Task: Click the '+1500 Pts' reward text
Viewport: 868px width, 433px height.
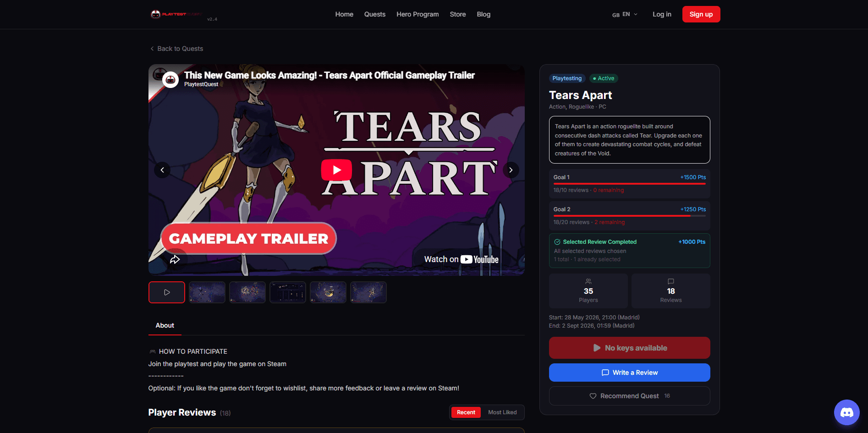Action: pyautogui.click(x=693, y=177)
